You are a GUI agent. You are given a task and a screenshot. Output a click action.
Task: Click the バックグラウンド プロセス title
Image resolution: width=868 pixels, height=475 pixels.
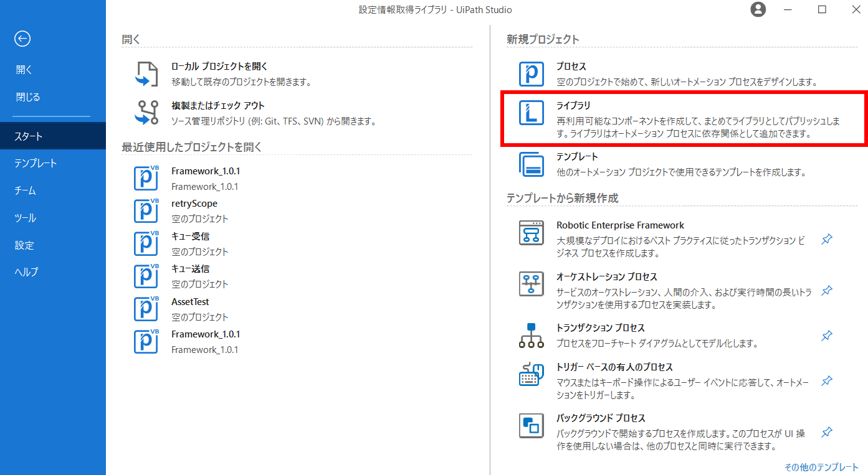(601, 418)
